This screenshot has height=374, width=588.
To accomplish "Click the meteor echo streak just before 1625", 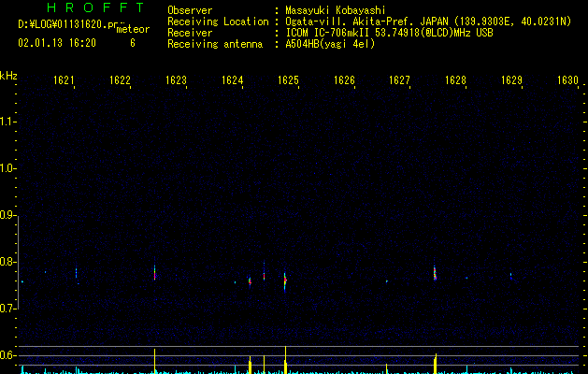I will point(285,281).
